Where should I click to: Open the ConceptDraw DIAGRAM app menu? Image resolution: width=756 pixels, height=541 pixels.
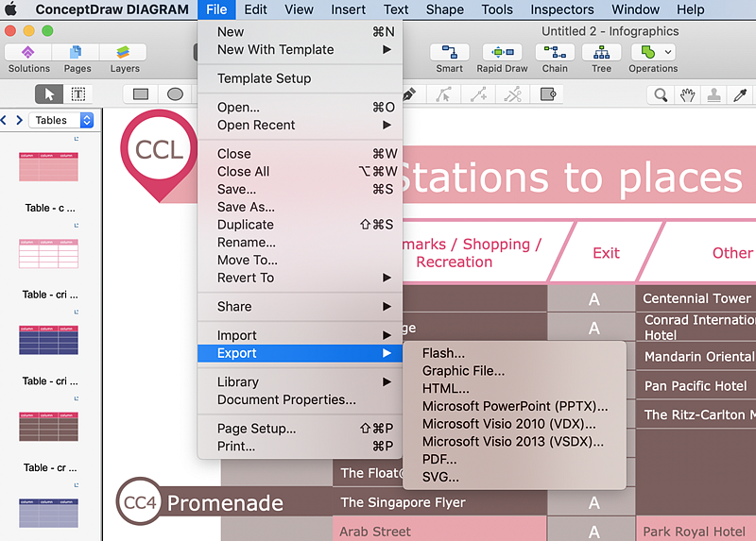112,9
